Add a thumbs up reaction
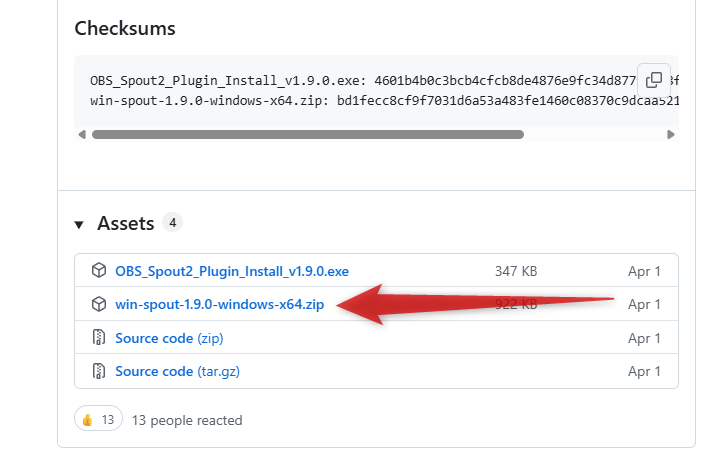Image resolution: width=710 pixels, height=464 pixels. tap(98, 419)
